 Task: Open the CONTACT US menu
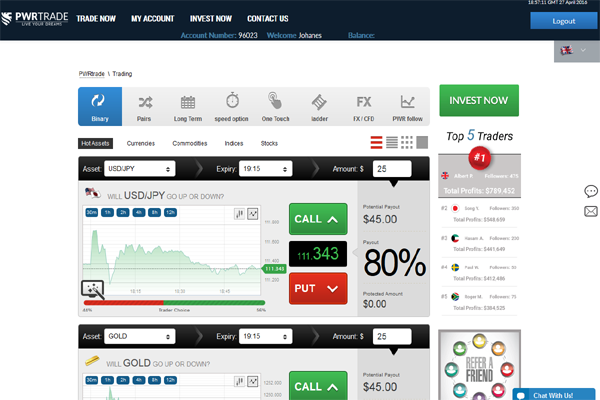268,18
